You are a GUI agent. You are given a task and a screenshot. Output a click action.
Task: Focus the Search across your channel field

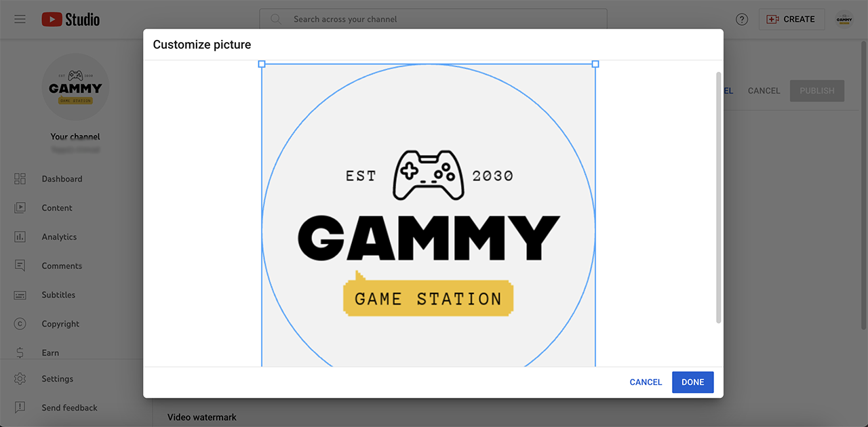click(433, 19)
